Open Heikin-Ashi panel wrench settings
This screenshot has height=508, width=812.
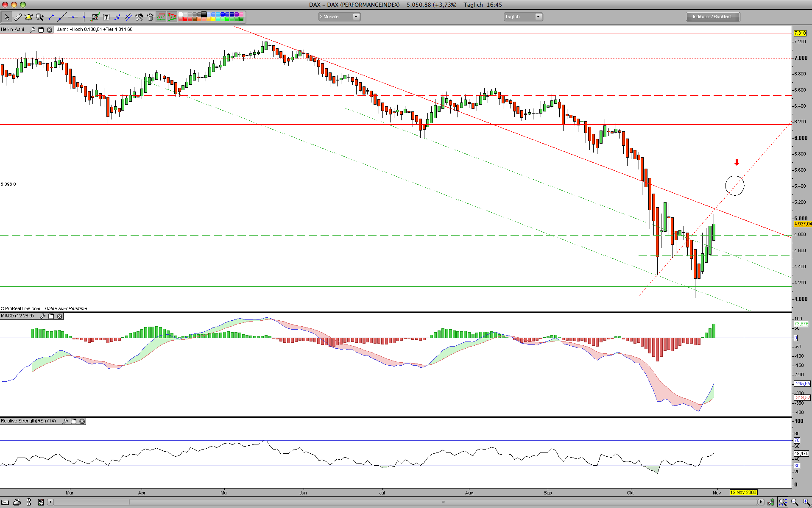33,30
